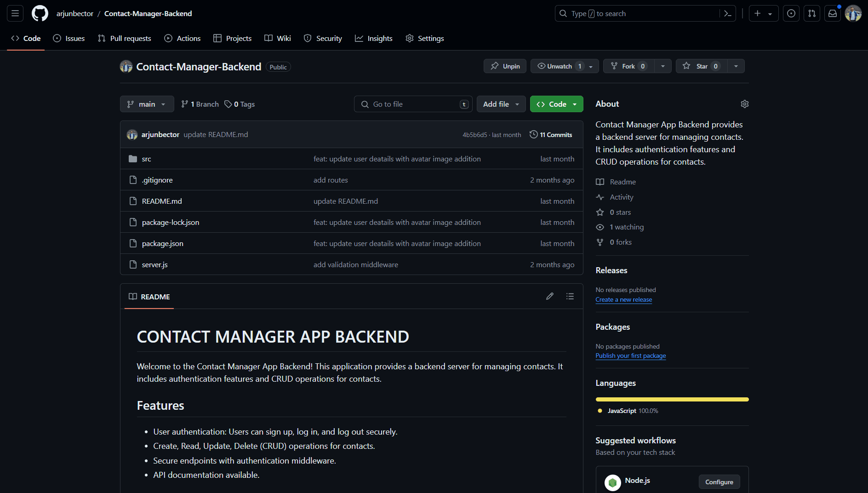The height and width of the screenshot is (493, 868).
Task: Open notifications inbox icon
Action: pyautogui.click(x=832, y=14)
